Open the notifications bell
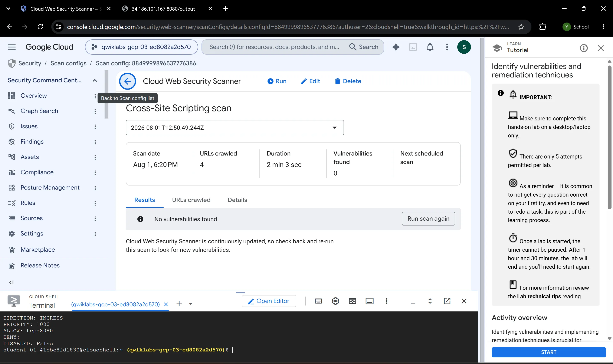 430,47
